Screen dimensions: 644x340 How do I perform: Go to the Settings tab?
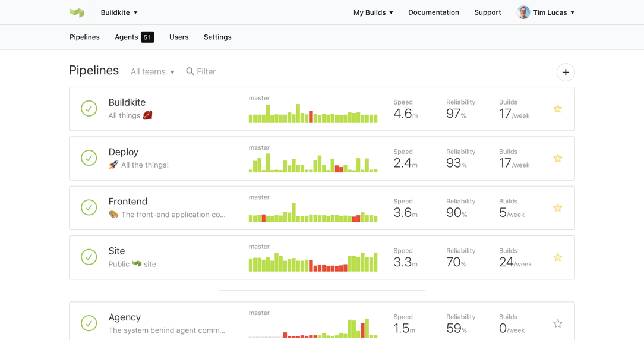click(217, 37)
